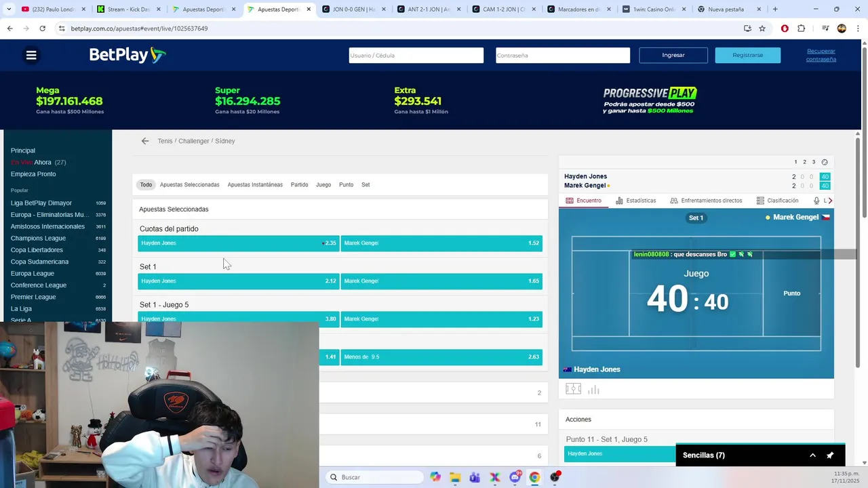Click the Progressive Play banner
The height and width of the screenshot is (488, 868).
(650, 100)
